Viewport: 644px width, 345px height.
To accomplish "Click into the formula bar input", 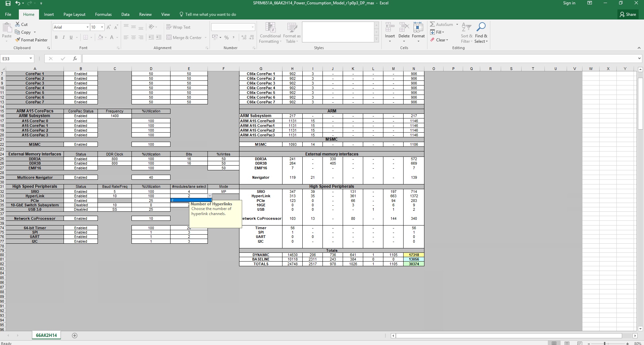I will (x=359, y=59).
